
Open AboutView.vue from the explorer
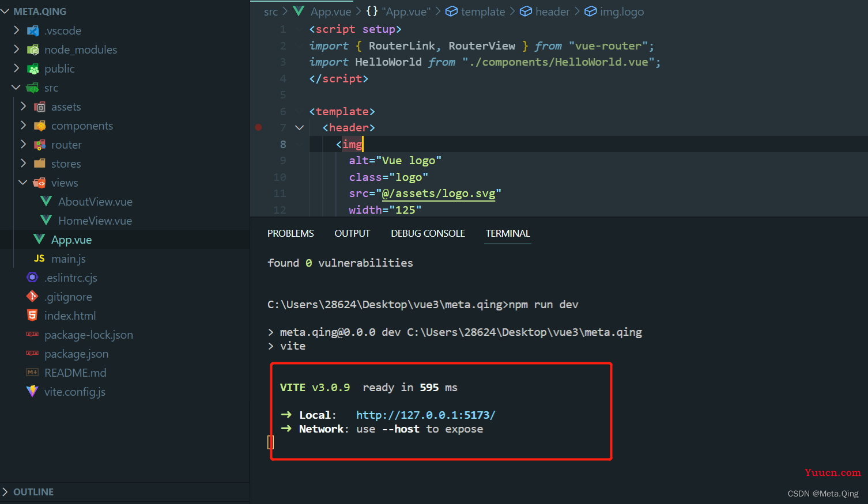coord(95,202)
